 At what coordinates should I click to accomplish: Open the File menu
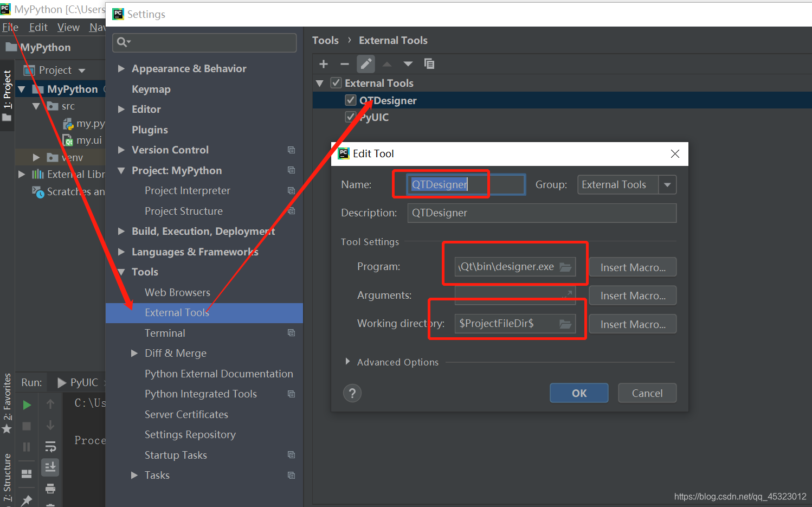pyautogui.click(x=10, y=27)
